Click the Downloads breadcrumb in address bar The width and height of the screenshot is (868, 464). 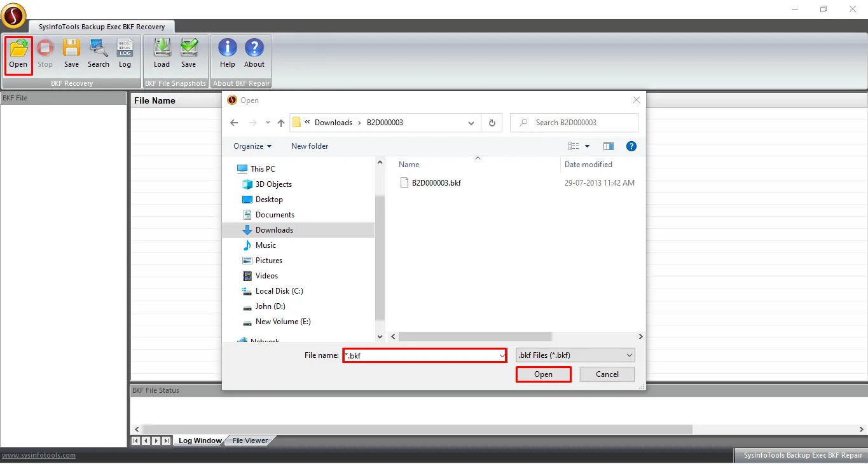tap(333, 123)
